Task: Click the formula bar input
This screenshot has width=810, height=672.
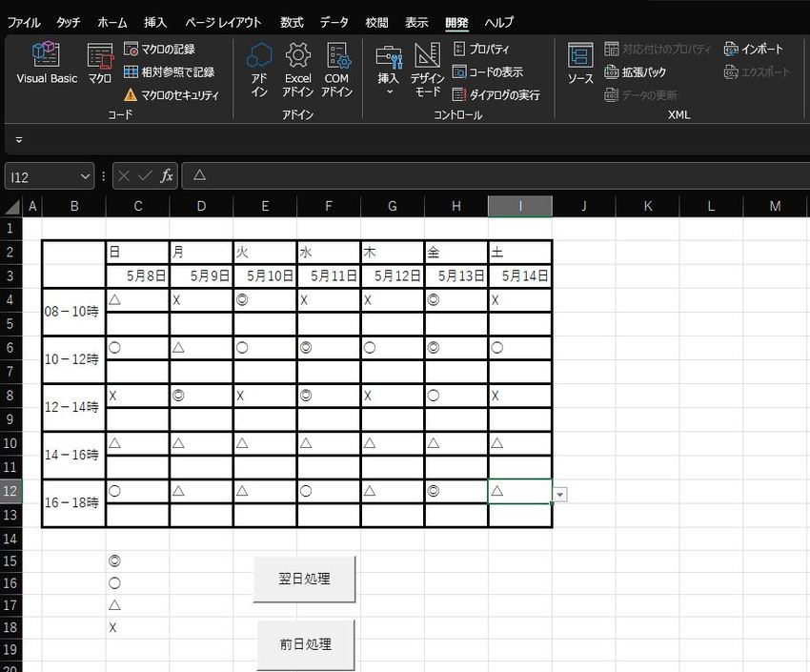Action: (x=496, y=176)
